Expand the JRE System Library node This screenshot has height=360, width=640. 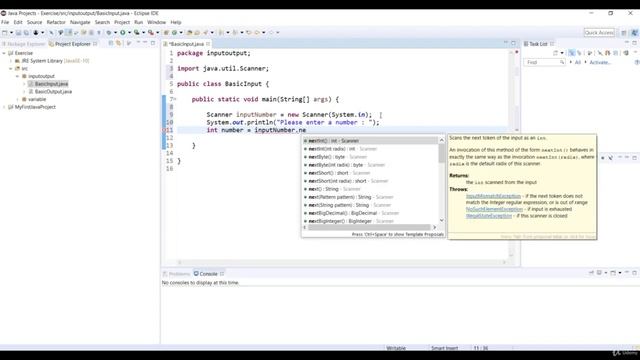coord(11,61)
